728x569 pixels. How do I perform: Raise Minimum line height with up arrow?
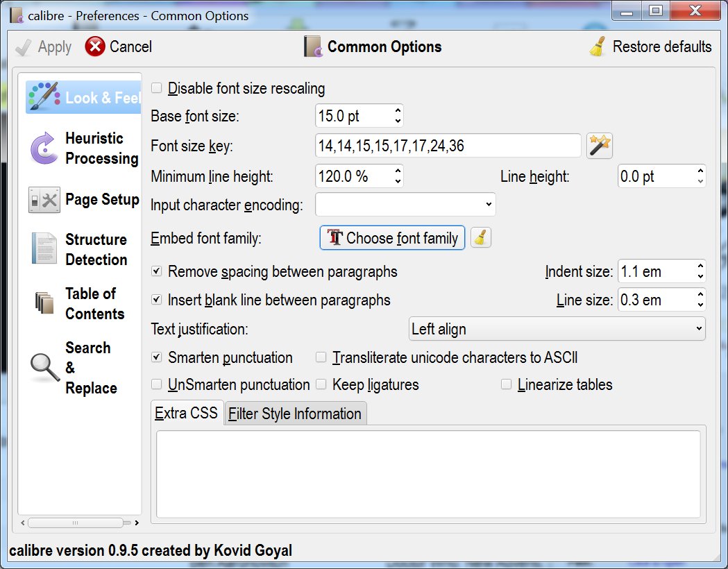(398, 171)
